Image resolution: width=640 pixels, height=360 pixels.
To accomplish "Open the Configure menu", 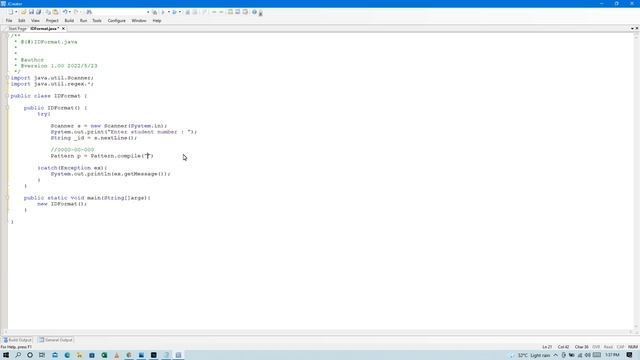I will coord(117,20).
